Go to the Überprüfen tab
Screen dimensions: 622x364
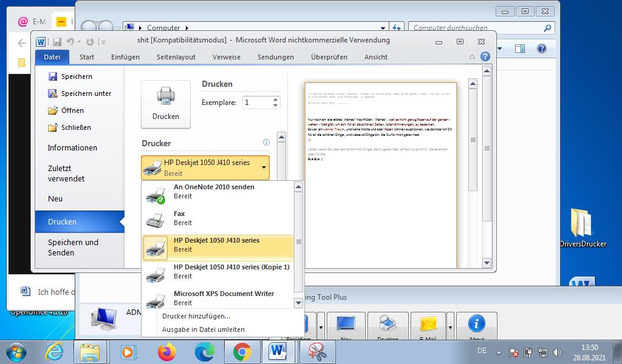pyautogui.click(x=329, y=57)
